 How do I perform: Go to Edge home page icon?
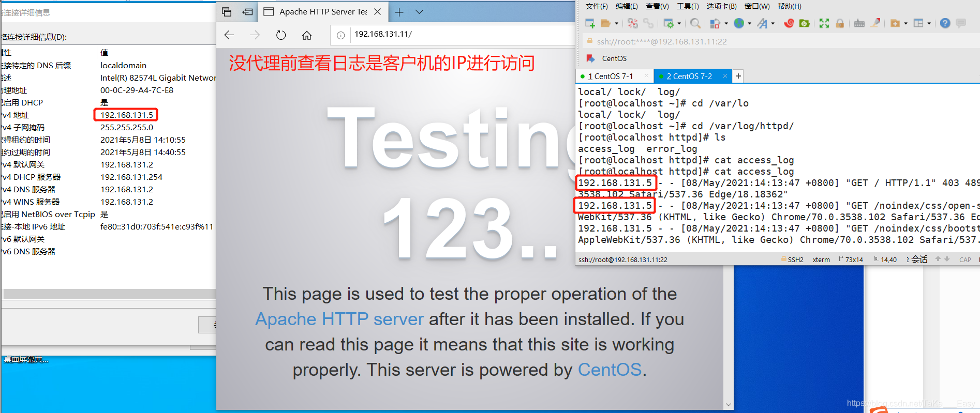tap(307, 35)
